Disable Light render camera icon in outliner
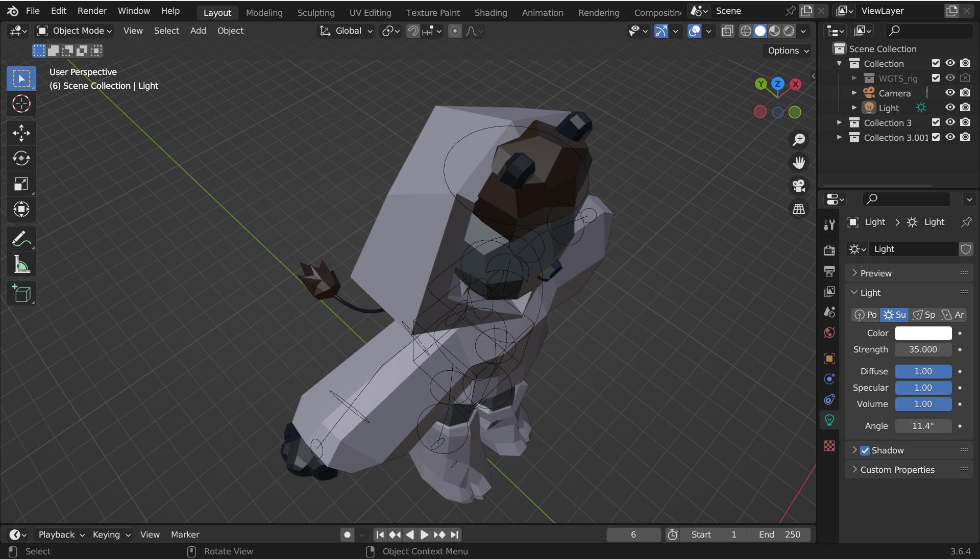Viewport: 980px width, 559px height. coord(965,108)
